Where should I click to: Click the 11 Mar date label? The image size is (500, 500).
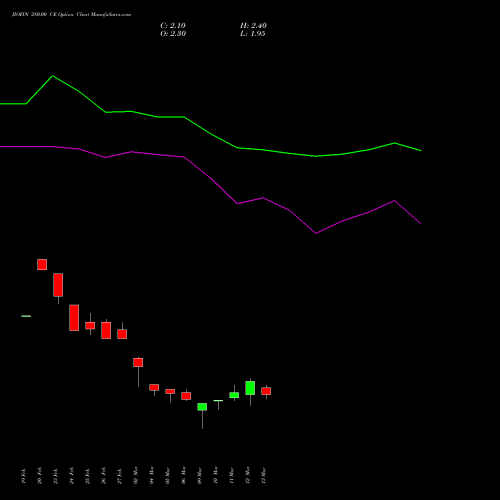click(x=231, y=475)
